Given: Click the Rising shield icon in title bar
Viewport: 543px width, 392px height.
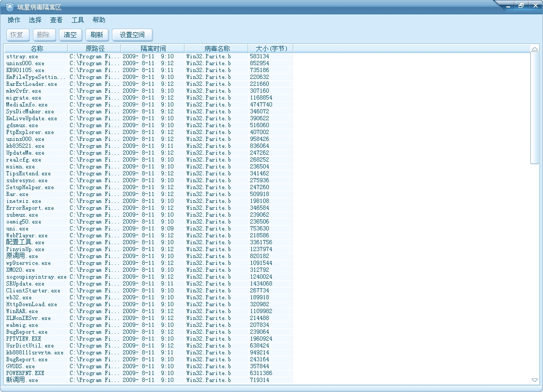Looking at the screenshot, I should (x=10, y=7).
